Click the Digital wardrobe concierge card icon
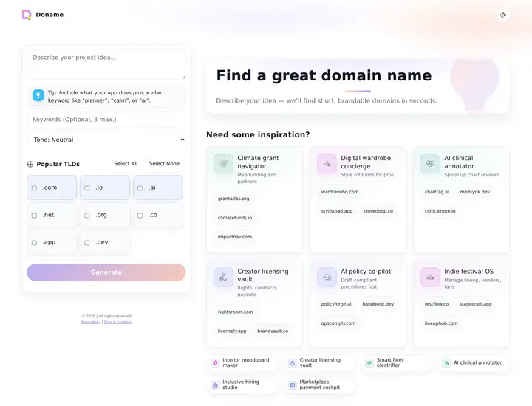This screenshot has width=532, height=406. [x=327, y=164]
